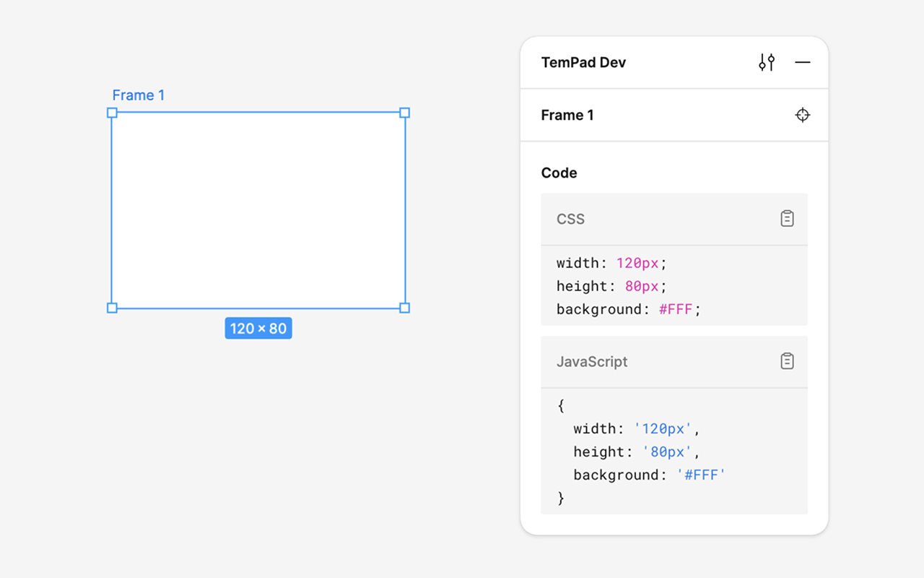Viewport: 924px width, 578px height.
Task: Expand the Code section heading
Action: pos(559,173)
